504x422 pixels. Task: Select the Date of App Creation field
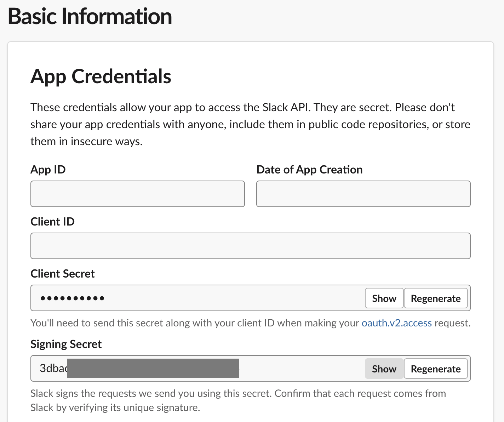tap(363, 194)
